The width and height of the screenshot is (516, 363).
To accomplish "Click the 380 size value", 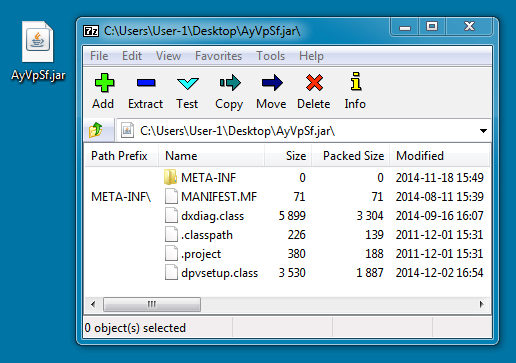I will tap(296, 254).
